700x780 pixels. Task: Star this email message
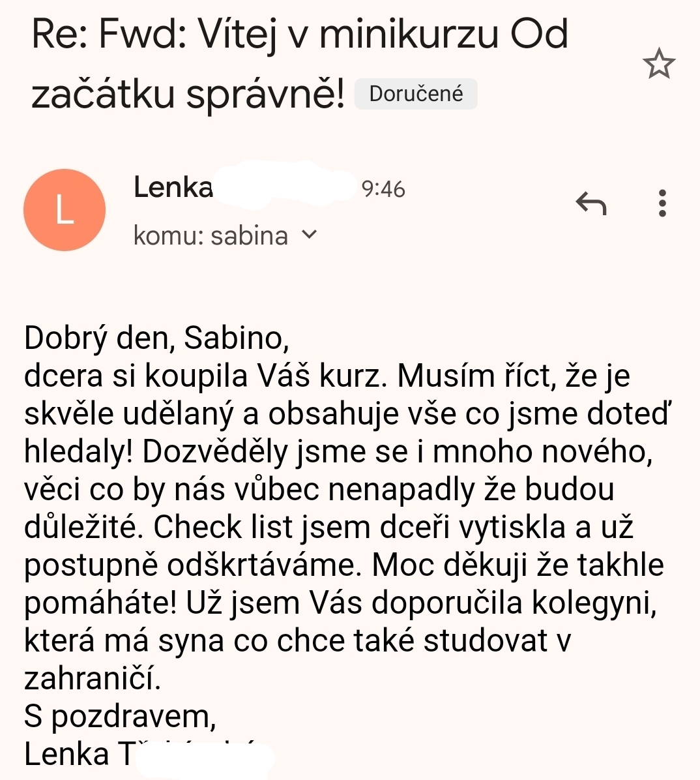659,64
